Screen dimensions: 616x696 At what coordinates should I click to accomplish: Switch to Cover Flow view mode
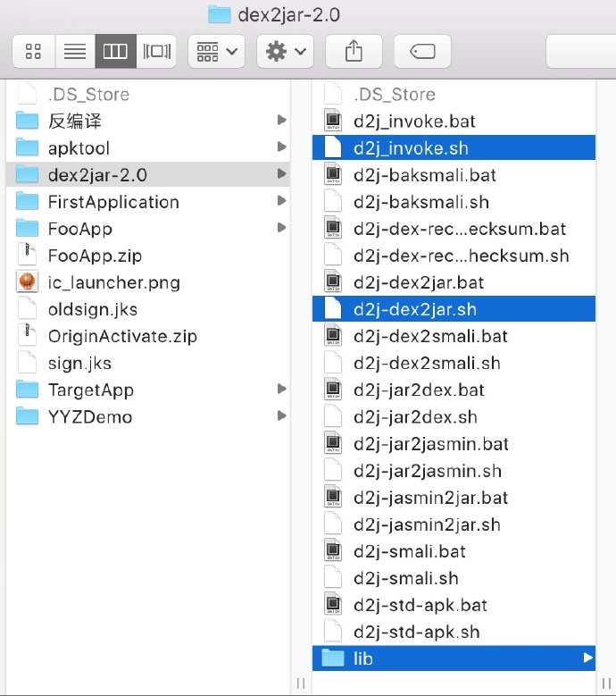pyautogui.click(x=156, y=52)
